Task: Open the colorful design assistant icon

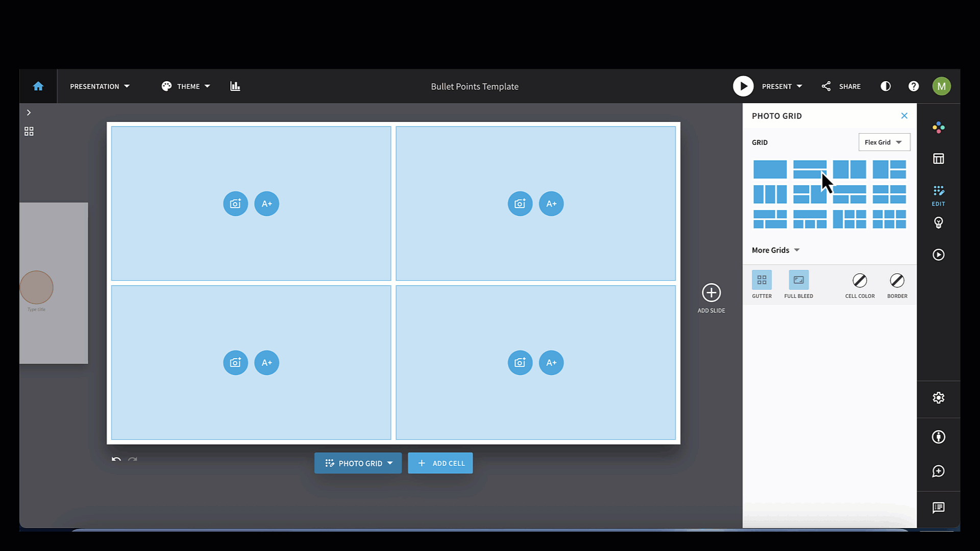Action: (939, 127)
